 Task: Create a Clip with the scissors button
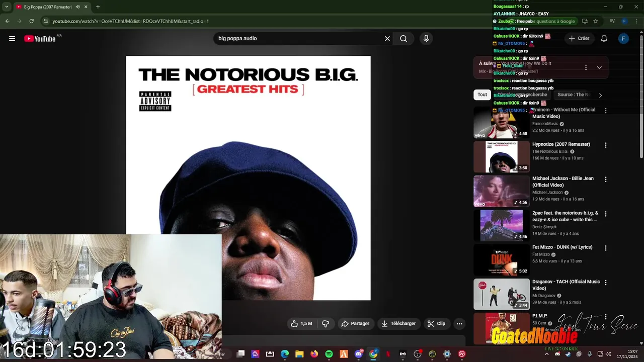(x=436, y=324)
